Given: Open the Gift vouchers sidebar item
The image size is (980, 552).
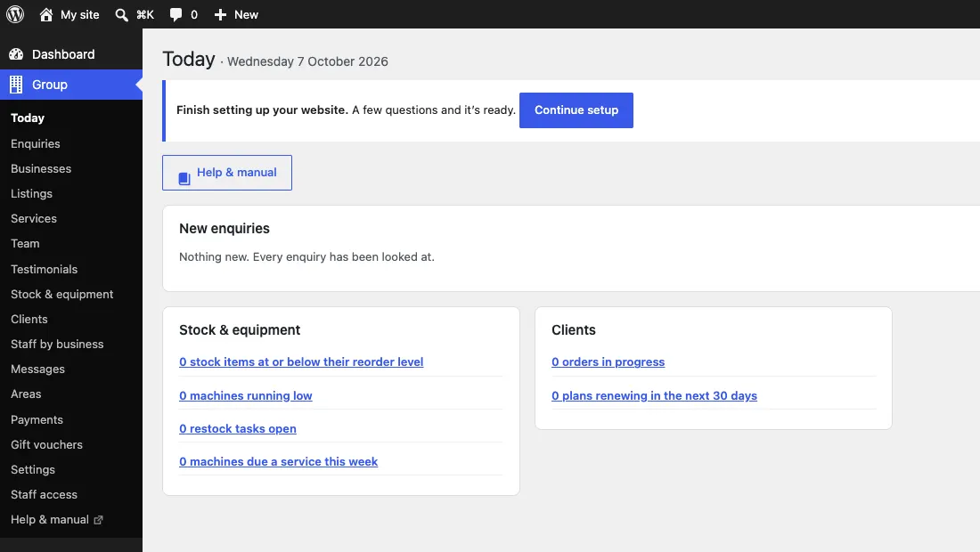Looking at the screenshot, I should click(x=47, y=444).
